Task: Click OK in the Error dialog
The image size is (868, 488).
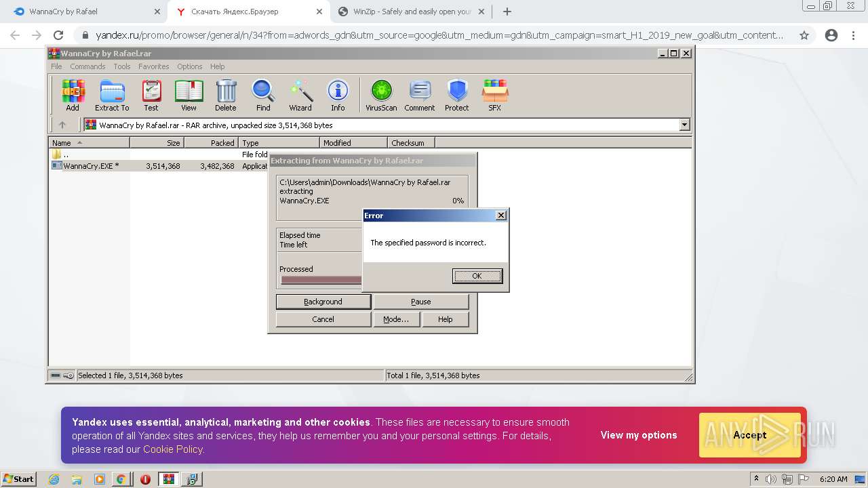Action: (477, 276)
